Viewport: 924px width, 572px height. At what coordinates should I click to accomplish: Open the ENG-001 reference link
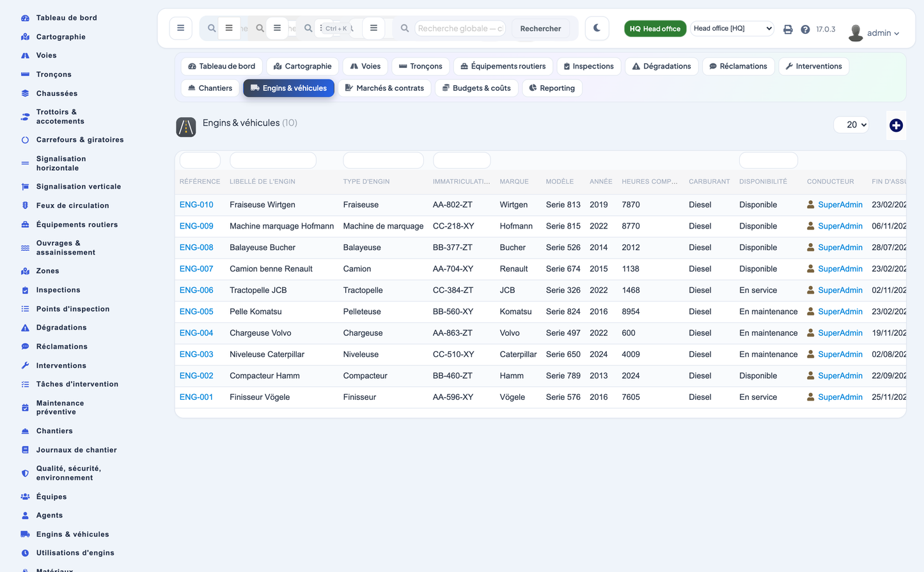pyautogui.click(x=196, y=397)
